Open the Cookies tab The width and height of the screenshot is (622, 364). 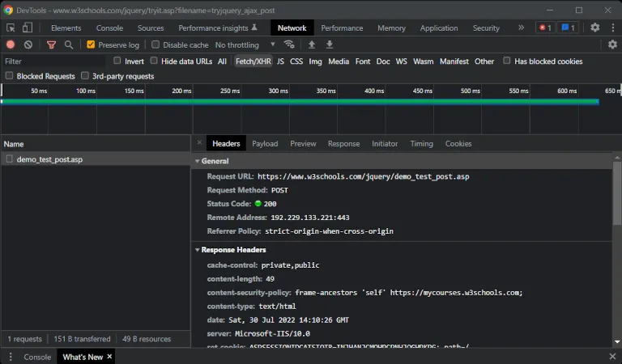(x=458, y=143)
